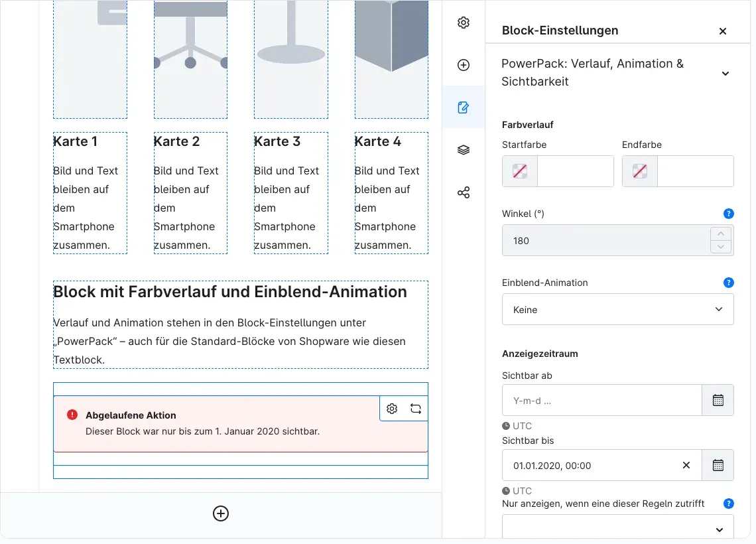Viewport: 756px width, 544px height.
Task: Increase the Winkel angle value
Action: [721, 234]
